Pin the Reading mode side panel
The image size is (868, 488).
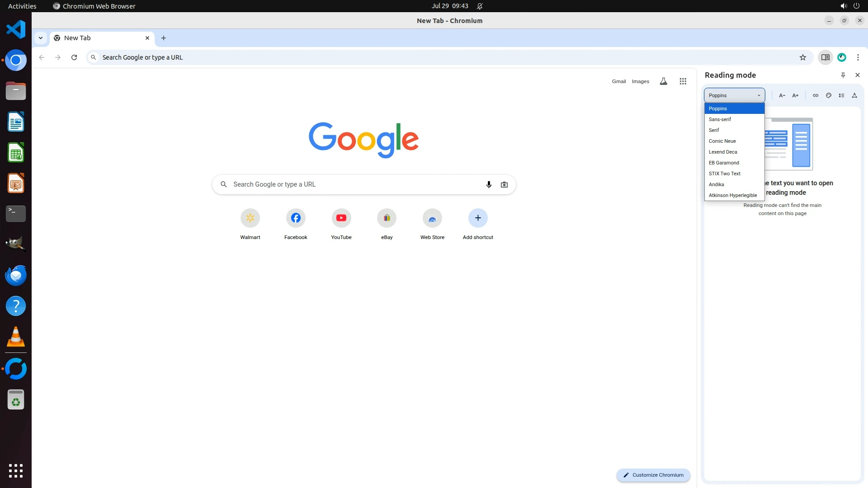843,75
